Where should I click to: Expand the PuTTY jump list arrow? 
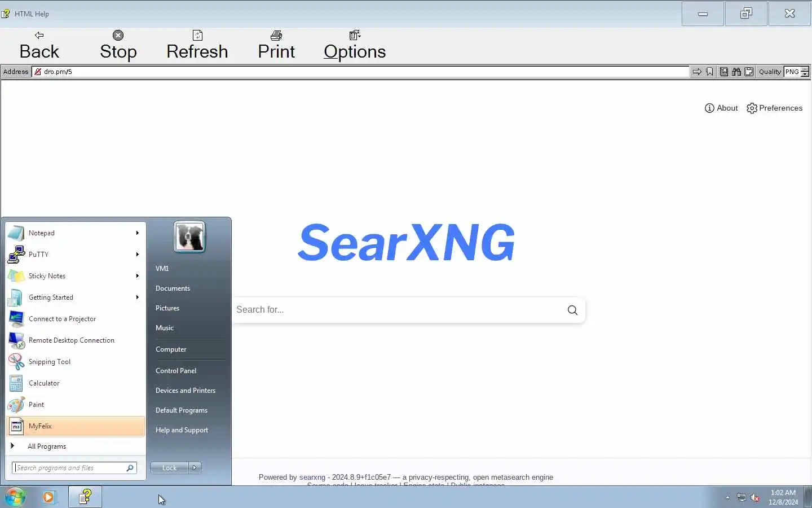coord(138,255)
